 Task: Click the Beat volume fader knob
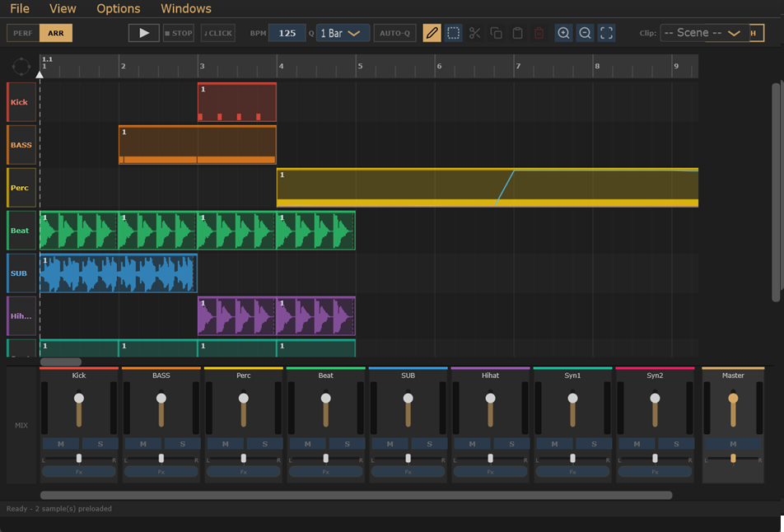pyautogui.click(x=326, y=398)
